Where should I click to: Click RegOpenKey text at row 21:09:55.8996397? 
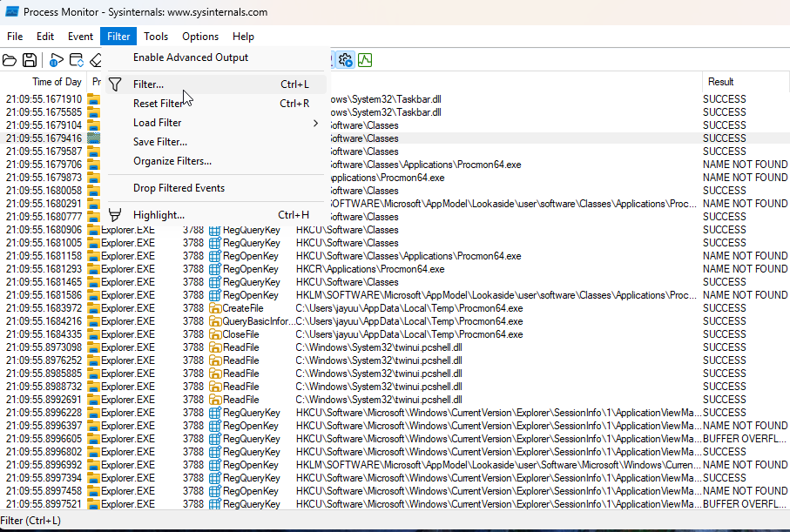click(250, 426)
